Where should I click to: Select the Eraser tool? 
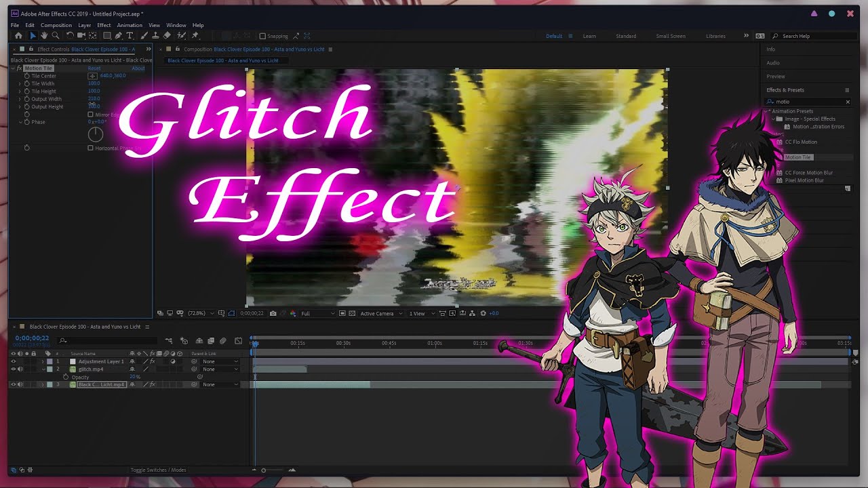pos(167,36)
